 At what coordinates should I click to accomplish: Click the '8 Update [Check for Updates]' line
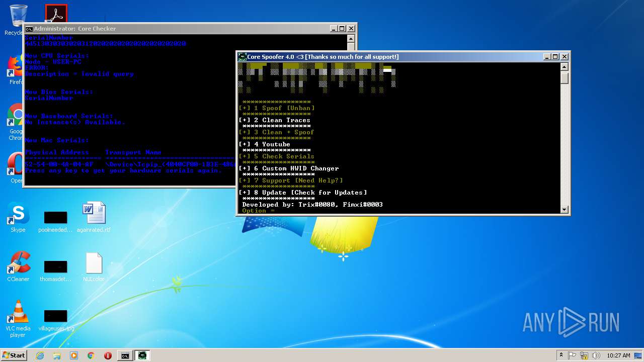click(x=303, y=193)
